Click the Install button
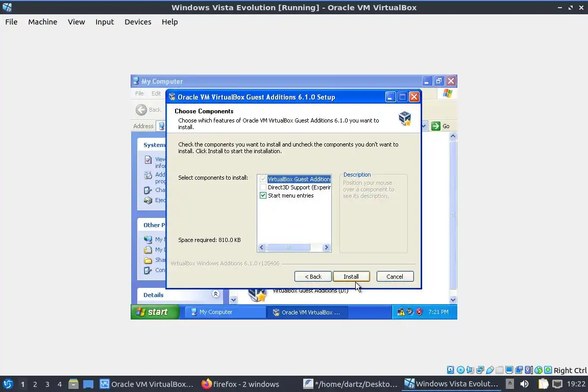This screenshot has width=588, height=392. tap(351, 277)
